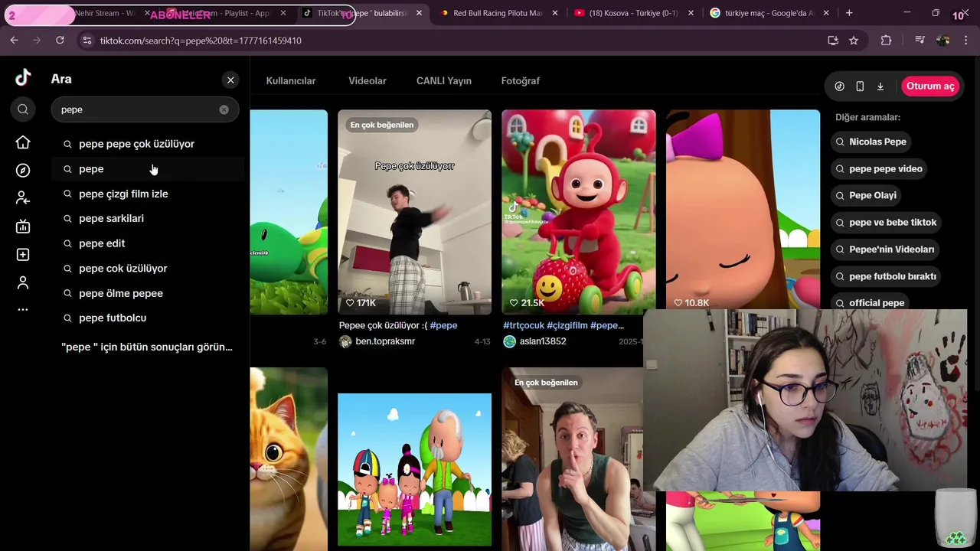Close the TikTok browser tab
Image resolution: width=980 pixels, height=551 pixels.
pos(419,13)
